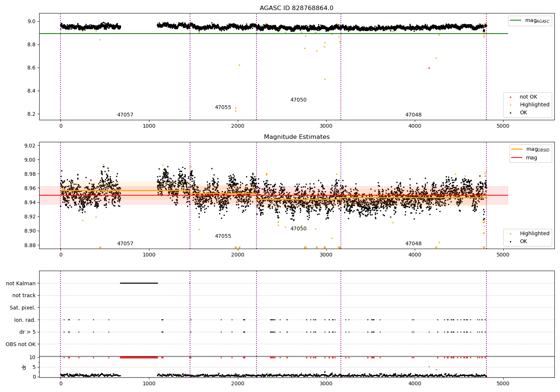
Task: Click the y-axis tick label 8.4
Action: pyautogui.click(x=31, y=91)
